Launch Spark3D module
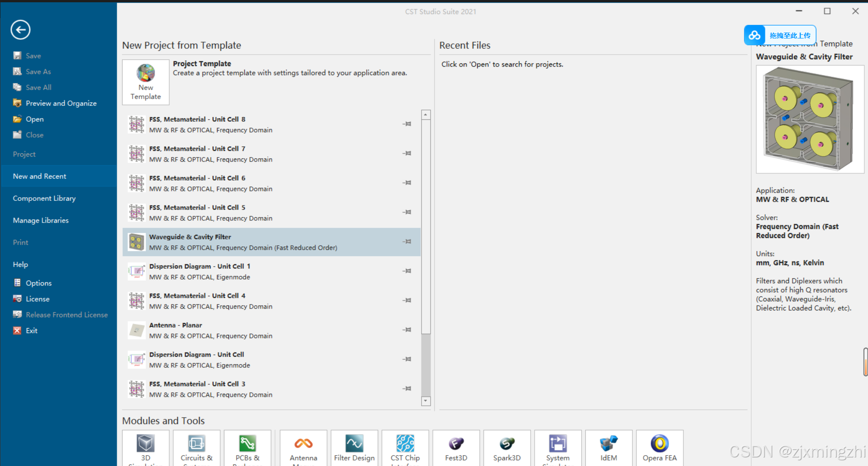The image size is (868, 466). tap(507, 448)
